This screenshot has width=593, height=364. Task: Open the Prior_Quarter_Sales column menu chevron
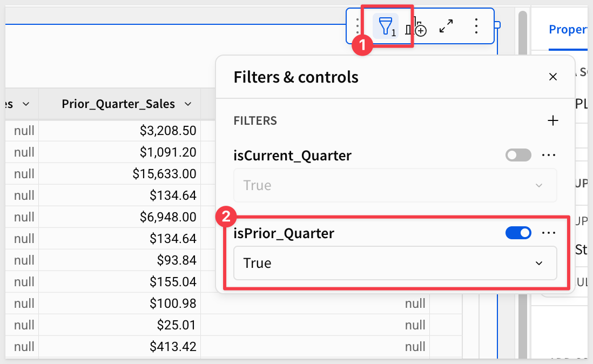pyautogui.click(x=188, y=104)
